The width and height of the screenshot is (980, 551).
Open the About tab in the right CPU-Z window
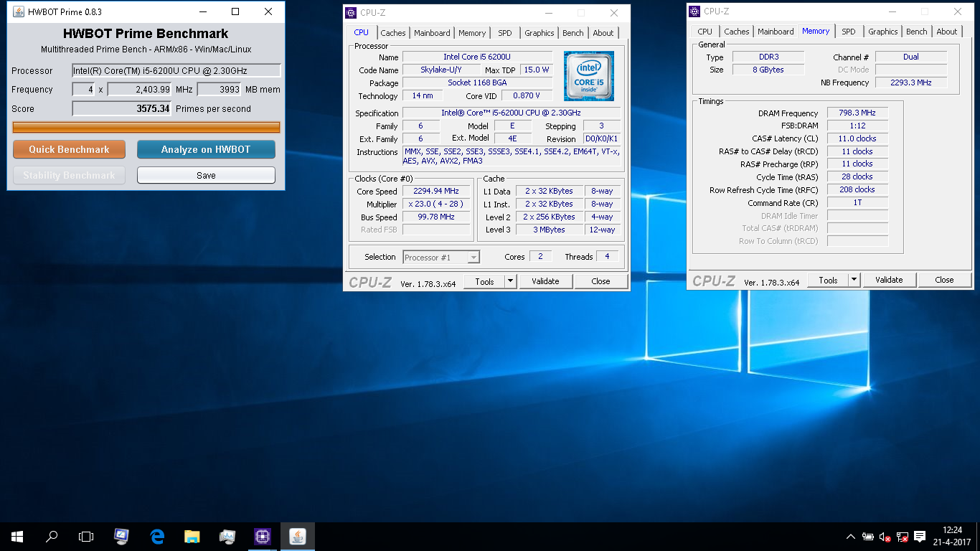[947, 32]
